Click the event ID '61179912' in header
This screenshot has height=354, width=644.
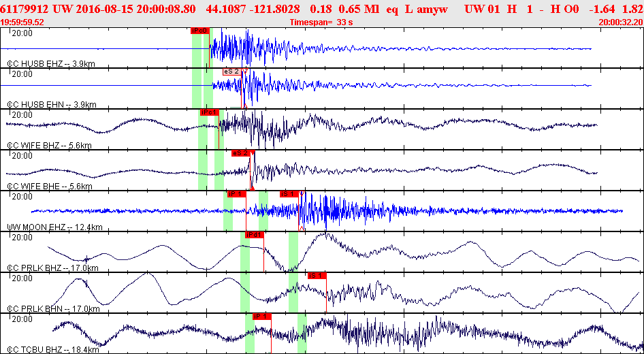coord(25,9)
